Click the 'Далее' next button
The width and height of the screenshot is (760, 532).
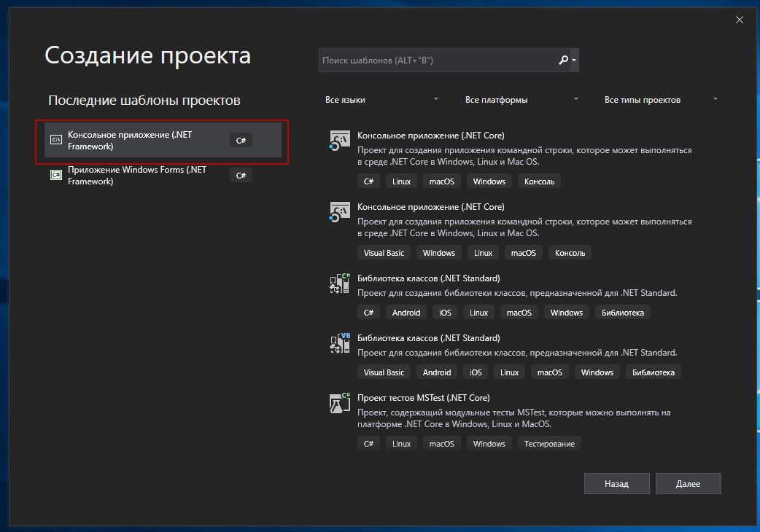(x=688, y=484)
